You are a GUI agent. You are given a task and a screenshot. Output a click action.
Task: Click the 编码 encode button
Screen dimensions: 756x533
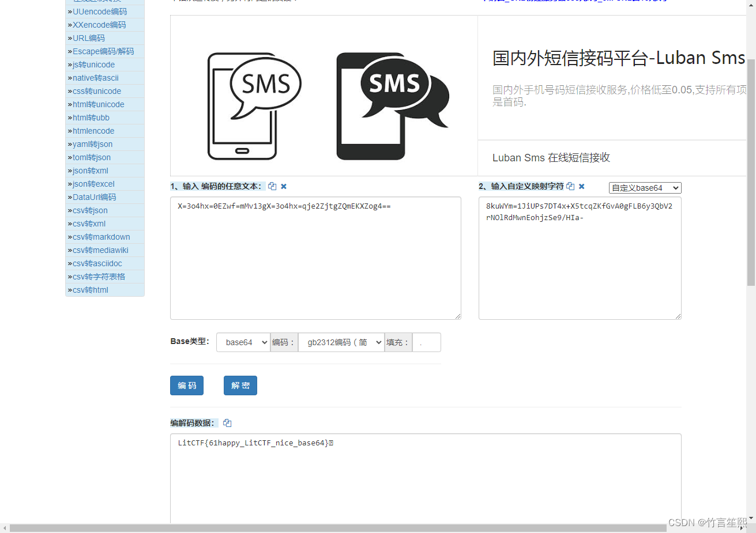187,385
